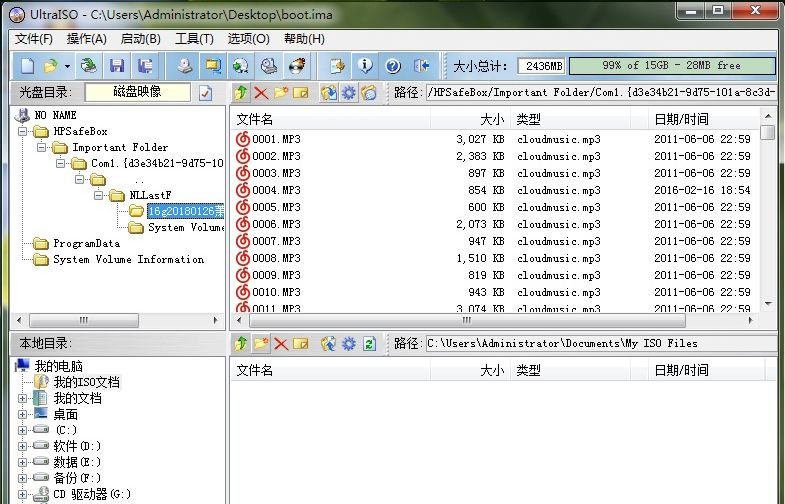The width and height of the screenshot is (785, 504).
Task: Expand the 桌面 local node
Action: [22, 414]
